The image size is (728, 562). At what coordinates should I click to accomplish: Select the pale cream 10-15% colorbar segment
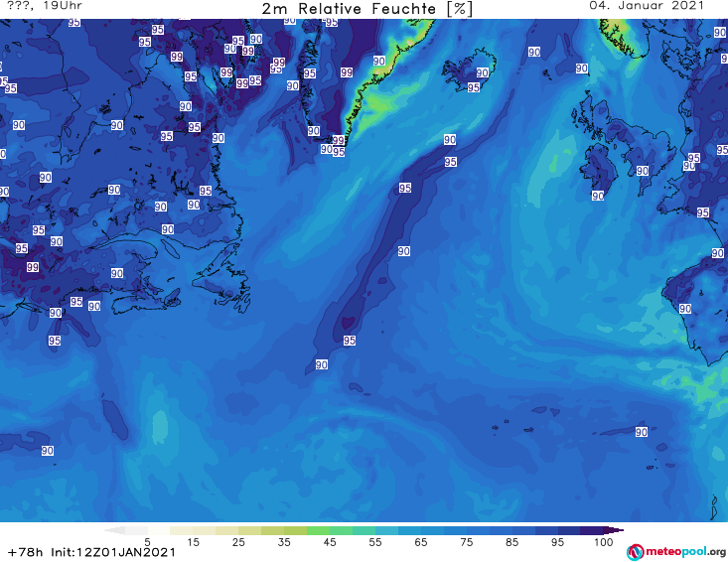click(181, 530)
